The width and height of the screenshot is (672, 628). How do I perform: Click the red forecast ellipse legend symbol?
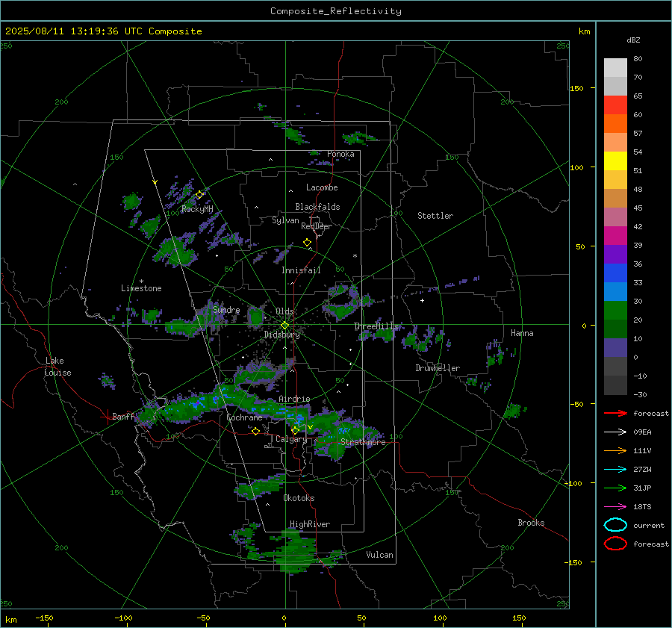[x=615, y=544]
